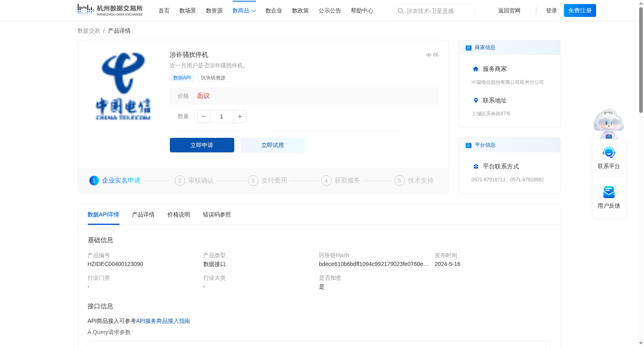Click the merchant info panel icon
The width and height of the screenshot is (644, 347).
pos(469,48)
